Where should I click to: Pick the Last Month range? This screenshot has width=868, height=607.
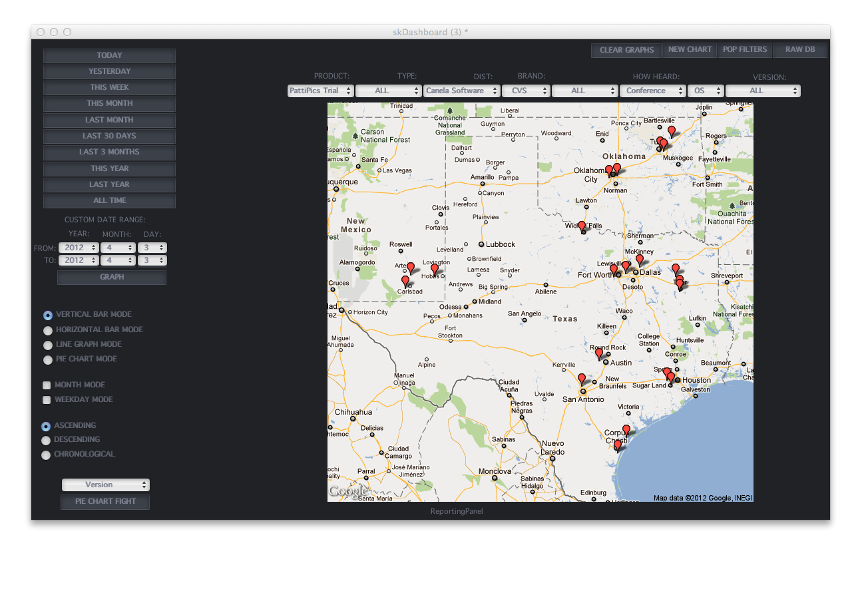[110, 120]
